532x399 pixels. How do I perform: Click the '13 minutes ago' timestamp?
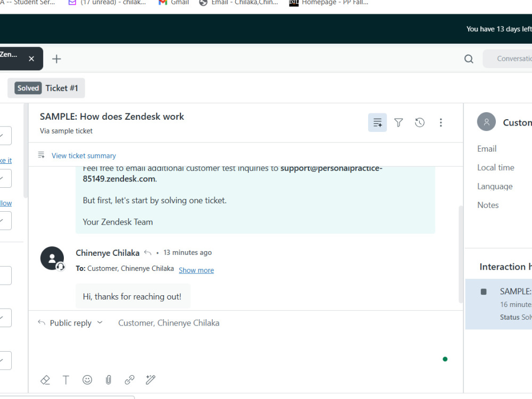click(187, 253)
